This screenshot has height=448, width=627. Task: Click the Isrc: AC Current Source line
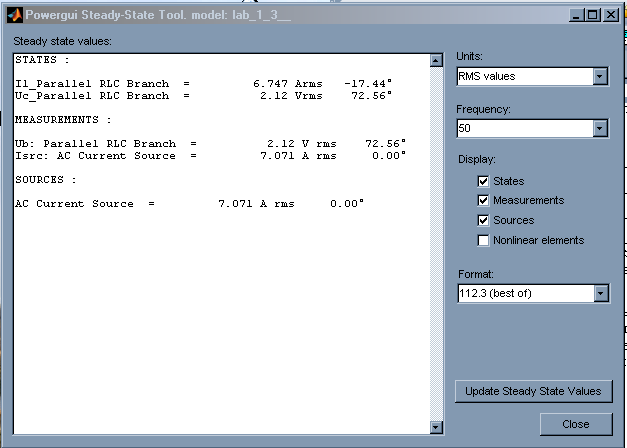(210, 156)
